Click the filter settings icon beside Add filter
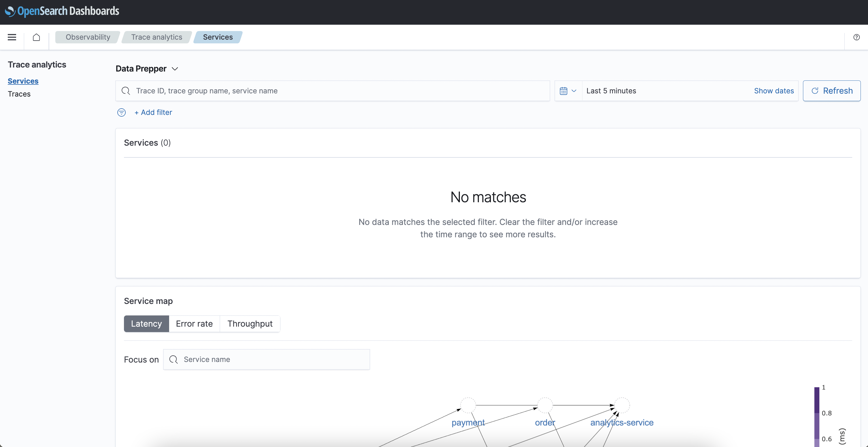 click(x=121, y=112)
